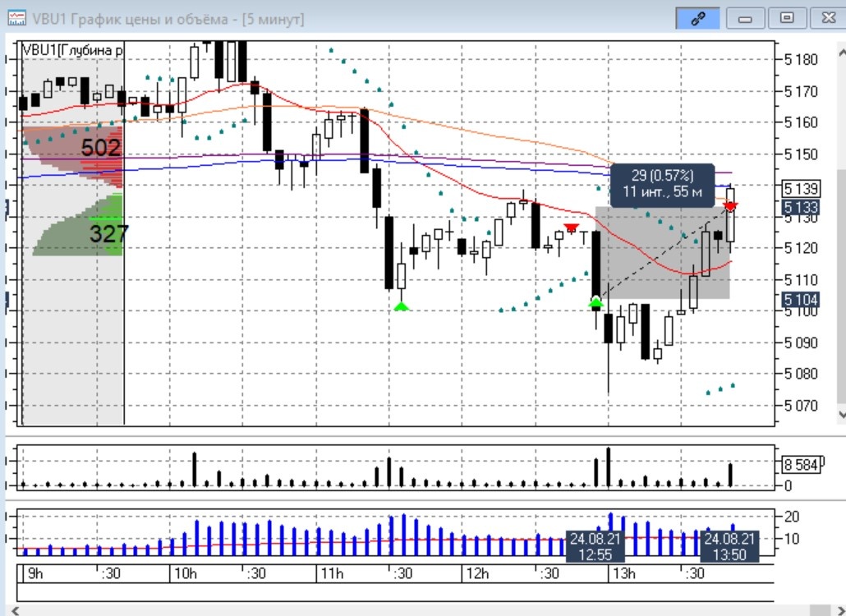
Task: Click the 12h time axis label
Action: [477, 573]
